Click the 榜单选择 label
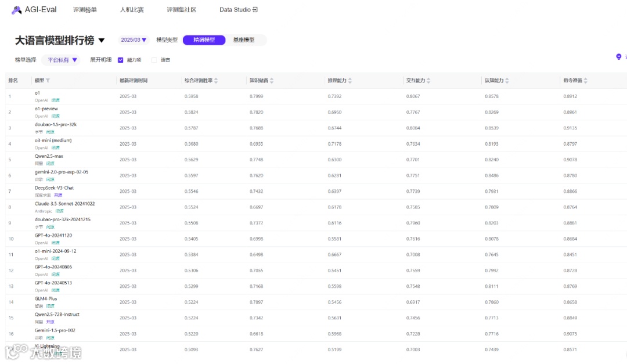The image size is (627, 364). coord(26,60)
